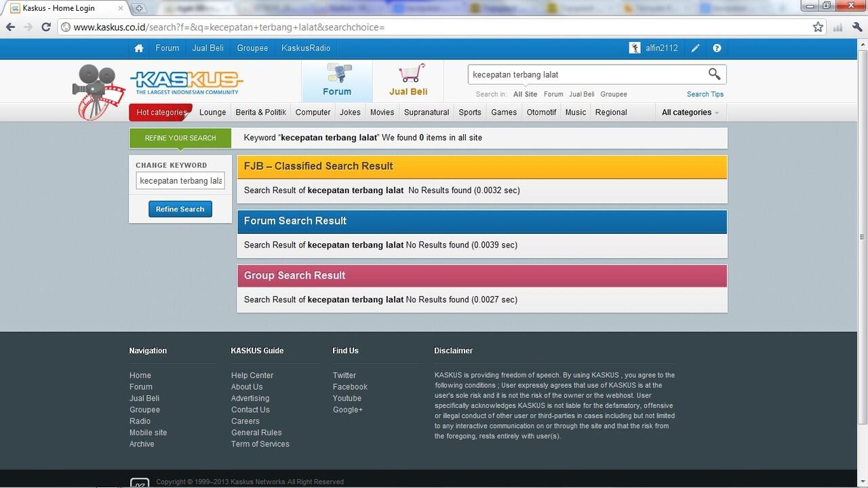Open the Sports category
Viewport: 868px width, 488px height.
pyautogui.click(x=470, y=113)
